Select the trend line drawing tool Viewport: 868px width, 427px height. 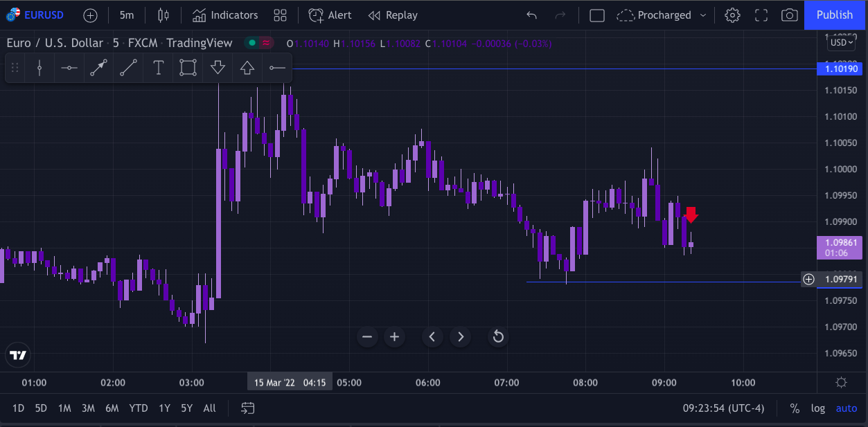[x=128, y=68]
